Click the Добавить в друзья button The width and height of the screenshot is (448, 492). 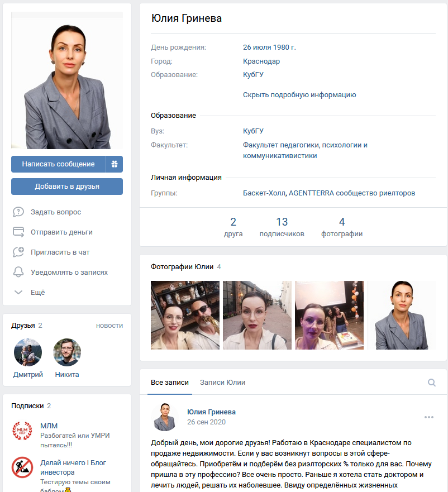coord(67,187)
